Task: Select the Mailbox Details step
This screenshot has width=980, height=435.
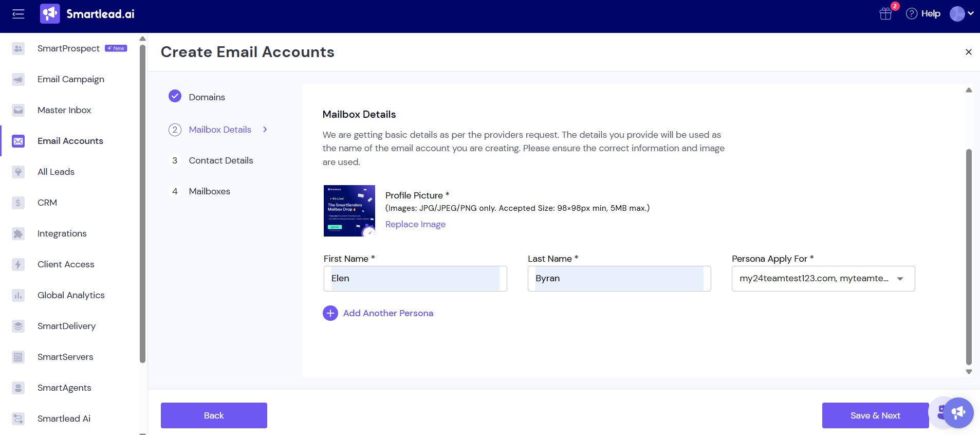Action: coord(220,130)
